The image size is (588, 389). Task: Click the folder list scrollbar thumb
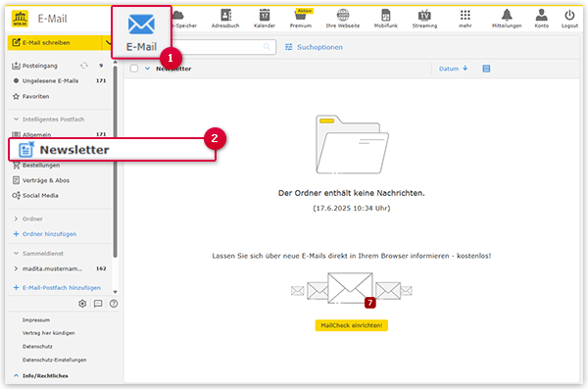[x=115, y=162]
